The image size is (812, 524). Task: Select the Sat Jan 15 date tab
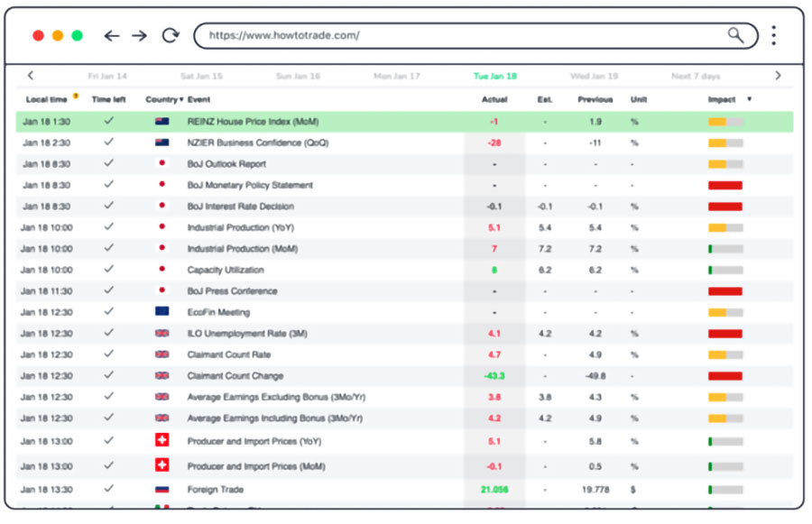coord(201,76)
